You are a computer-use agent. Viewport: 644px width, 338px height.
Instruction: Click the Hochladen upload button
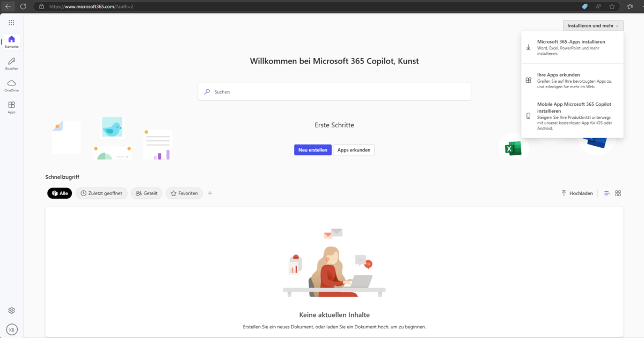577,193
